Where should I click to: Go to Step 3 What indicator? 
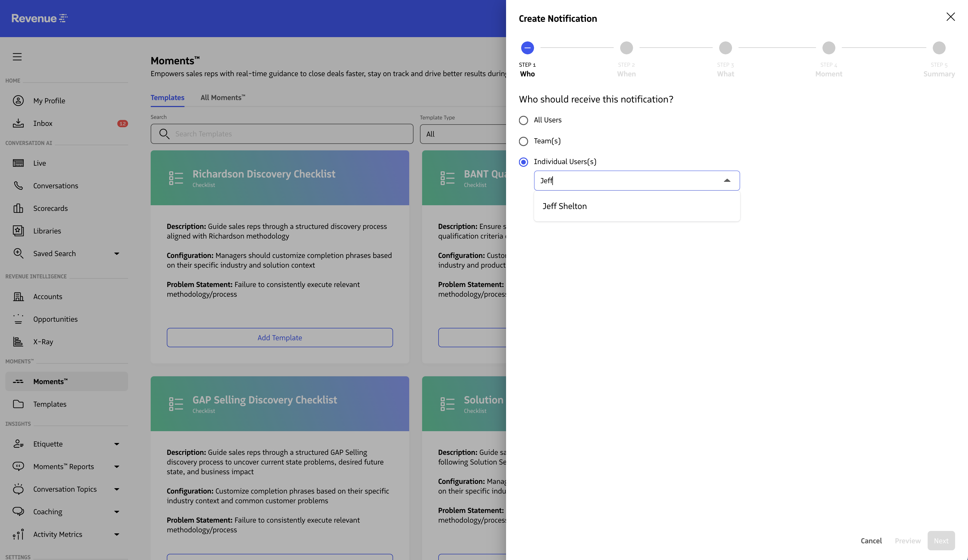(x=726, y=48)
